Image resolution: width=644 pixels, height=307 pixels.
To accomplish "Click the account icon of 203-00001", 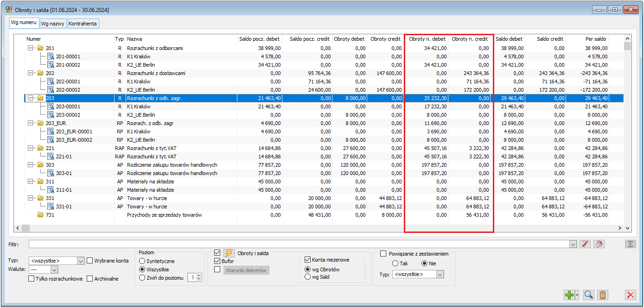I will [x=51, y=107].
